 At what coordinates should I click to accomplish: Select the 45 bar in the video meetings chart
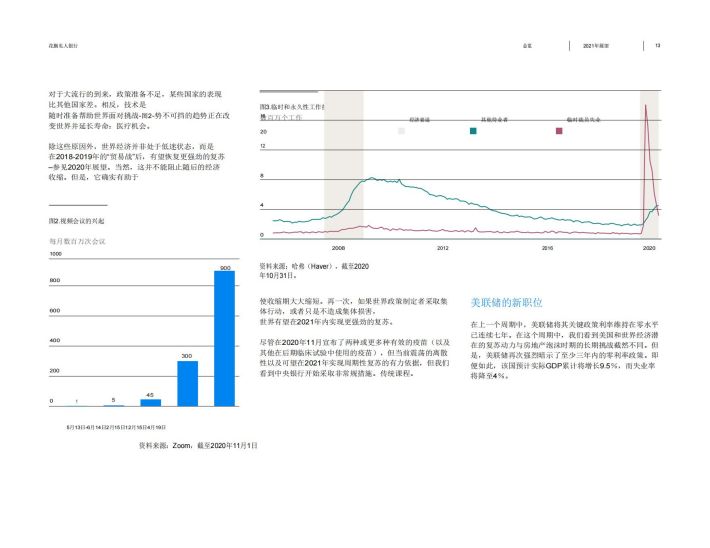[151, 403]
